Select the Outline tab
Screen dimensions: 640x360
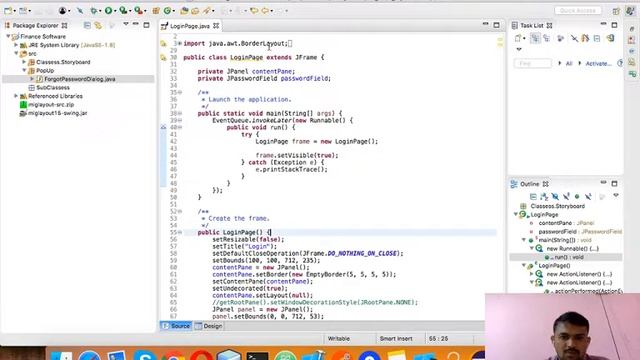pos(529,184)
